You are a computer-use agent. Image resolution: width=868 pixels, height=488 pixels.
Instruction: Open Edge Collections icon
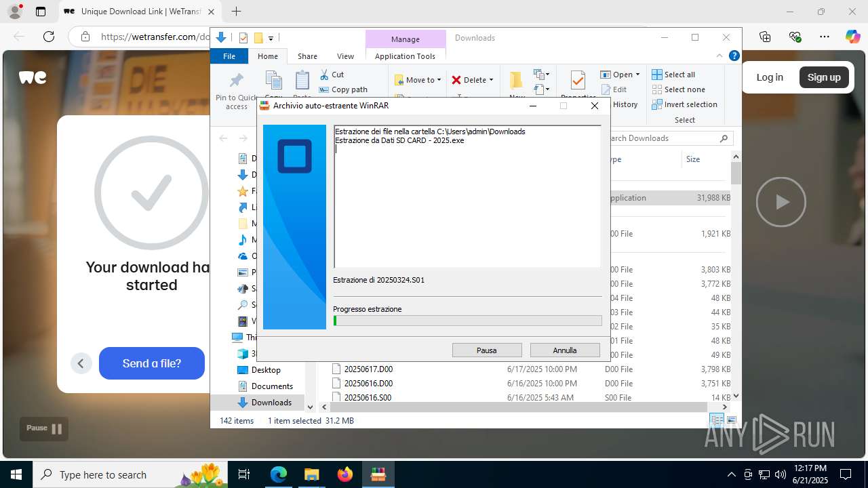(765, 37)
